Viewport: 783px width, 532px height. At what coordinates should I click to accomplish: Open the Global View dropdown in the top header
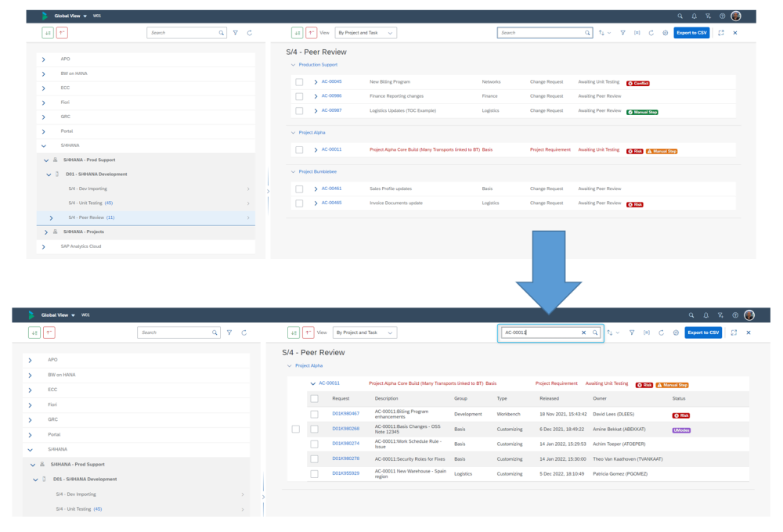click(x=70, y=16)
